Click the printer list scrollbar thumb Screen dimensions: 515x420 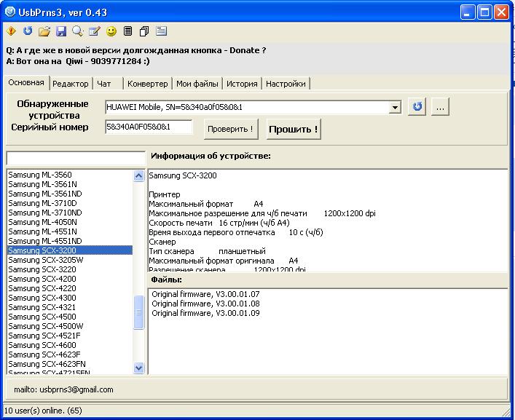click(139, 312)
